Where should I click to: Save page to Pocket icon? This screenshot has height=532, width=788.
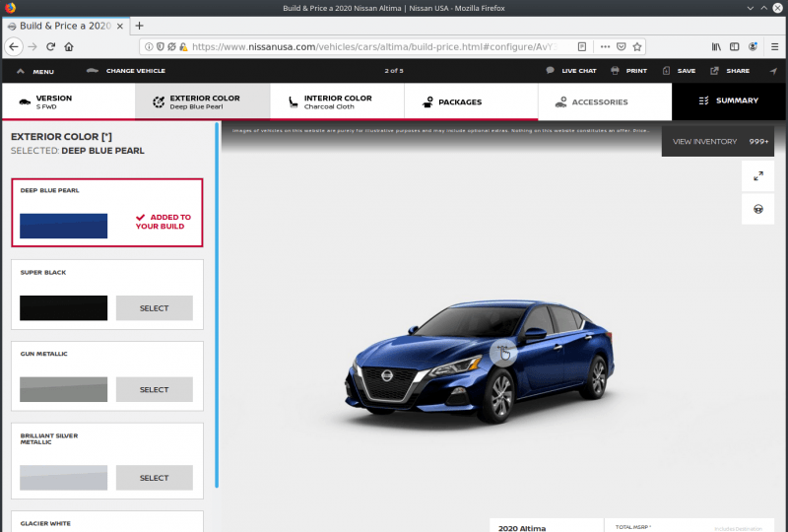622,46
